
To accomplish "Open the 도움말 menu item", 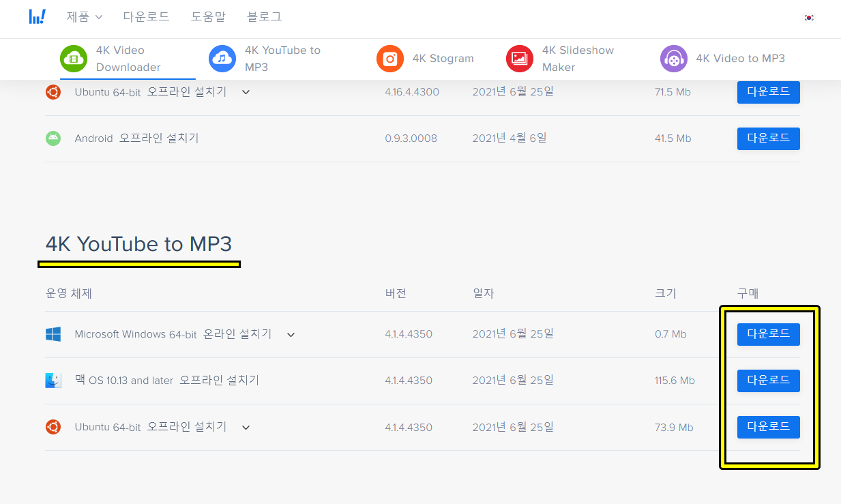I will click(x=208, y=16).
